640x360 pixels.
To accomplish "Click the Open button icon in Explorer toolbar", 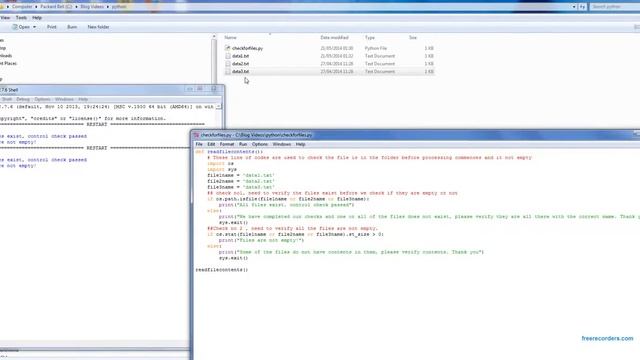I will point(15,27).
